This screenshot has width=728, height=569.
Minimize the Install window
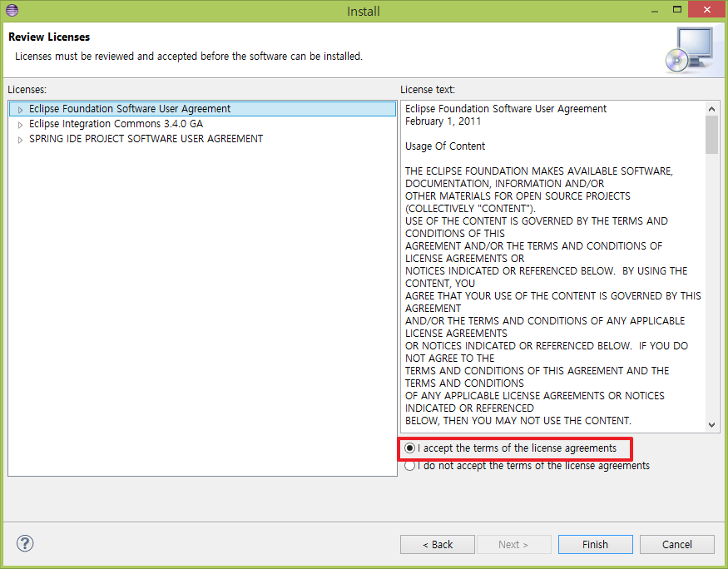(x=655, y=10)
